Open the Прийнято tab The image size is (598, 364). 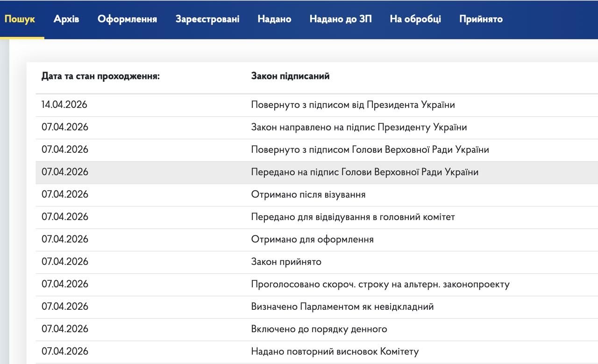coord(481,19)
